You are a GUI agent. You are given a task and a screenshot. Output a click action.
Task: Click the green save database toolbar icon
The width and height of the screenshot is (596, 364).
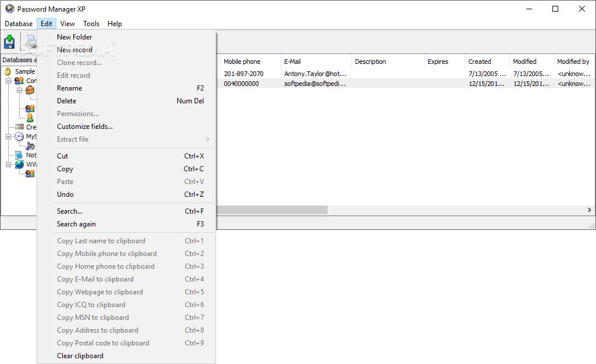coord(9,42)
